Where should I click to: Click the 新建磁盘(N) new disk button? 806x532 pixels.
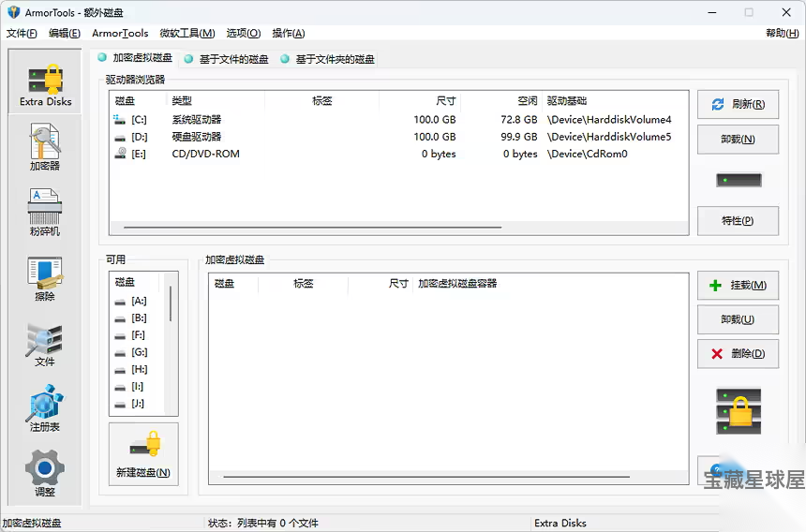pyautogui.click(x=143, y=454)
